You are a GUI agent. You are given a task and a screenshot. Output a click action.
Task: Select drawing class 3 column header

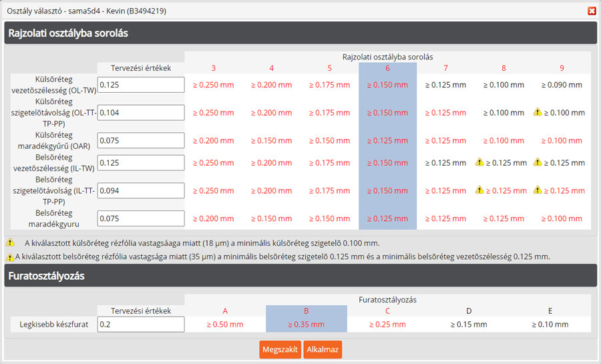(x=213, y=68)
